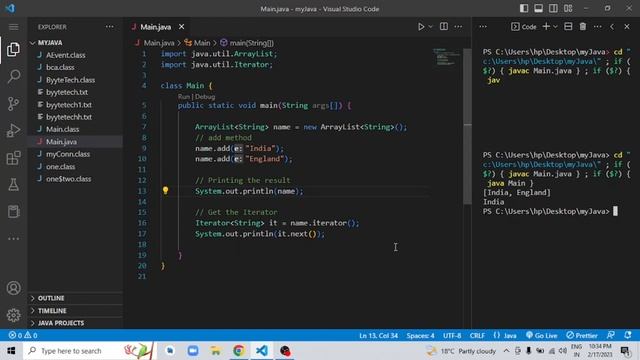Split the terminal panel
The height and width of the screenshot is (360, 640).
tap(568, 27)
